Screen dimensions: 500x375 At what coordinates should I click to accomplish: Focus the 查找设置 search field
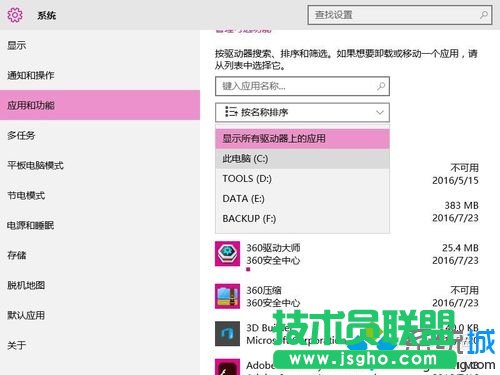400,15
